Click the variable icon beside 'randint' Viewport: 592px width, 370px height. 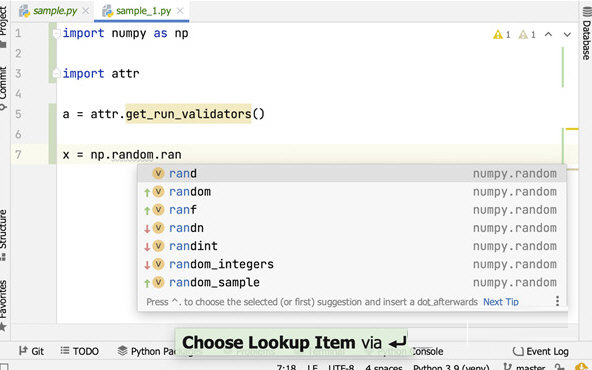tap(158, 246)
